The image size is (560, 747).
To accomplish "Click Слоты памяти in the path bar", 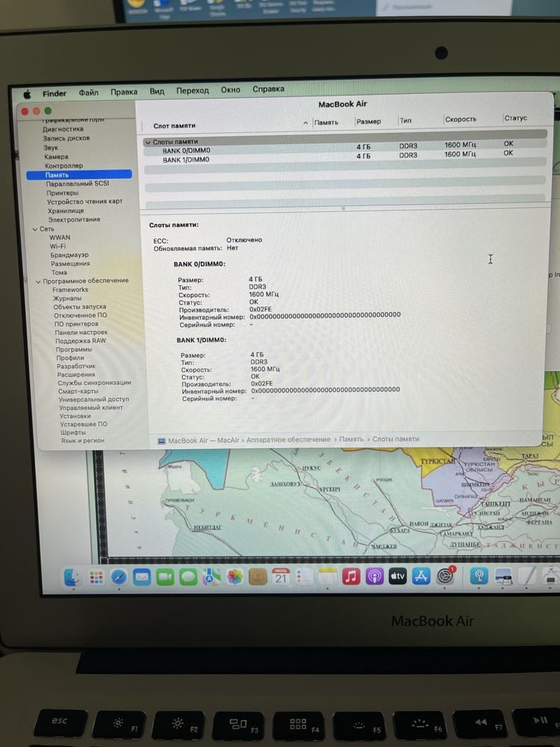I will point(396,438).
